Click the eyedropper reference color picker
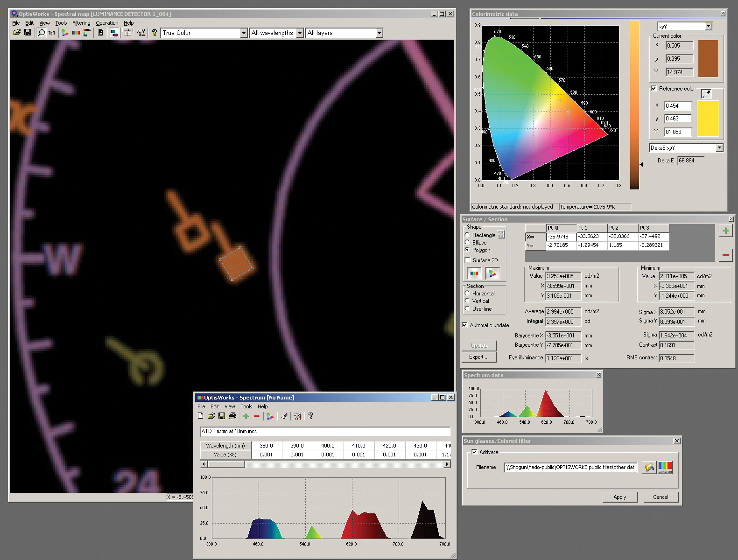 pos(706,94)
